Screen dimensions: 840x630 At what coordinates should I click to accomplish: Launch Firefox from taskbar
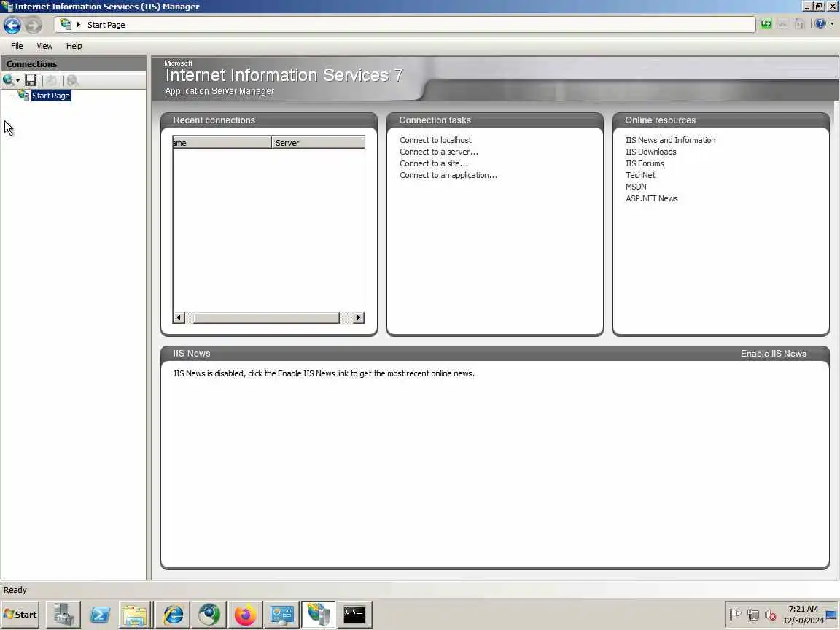click(245, 614)
